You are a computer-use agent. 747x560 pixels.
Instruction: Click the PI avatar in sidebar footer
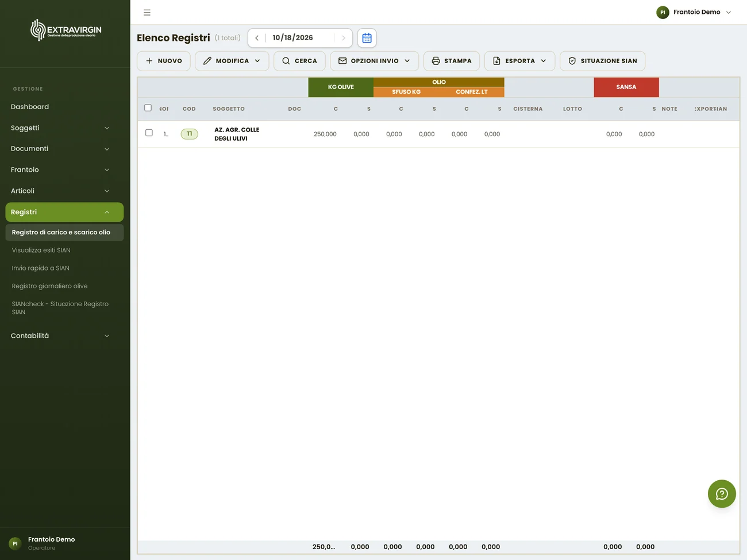[x=16, y=543]
